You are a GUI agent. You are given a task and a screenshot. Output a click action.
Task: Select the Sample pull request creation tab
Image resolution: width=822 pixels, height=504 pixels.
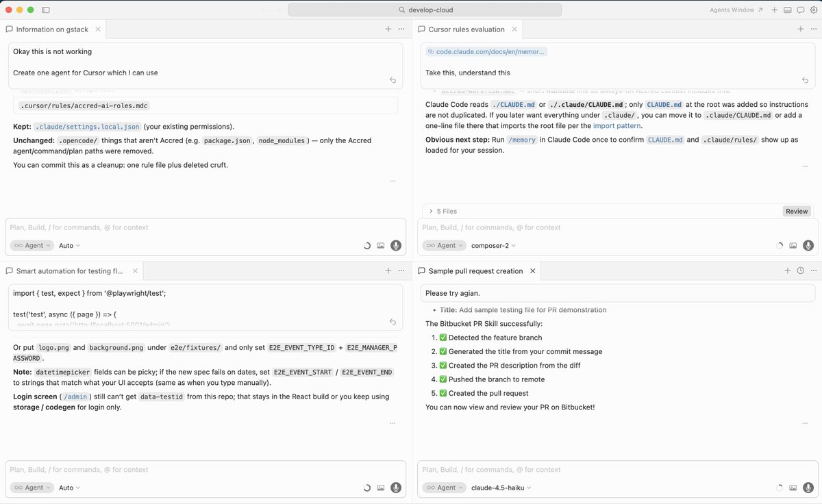478,271
